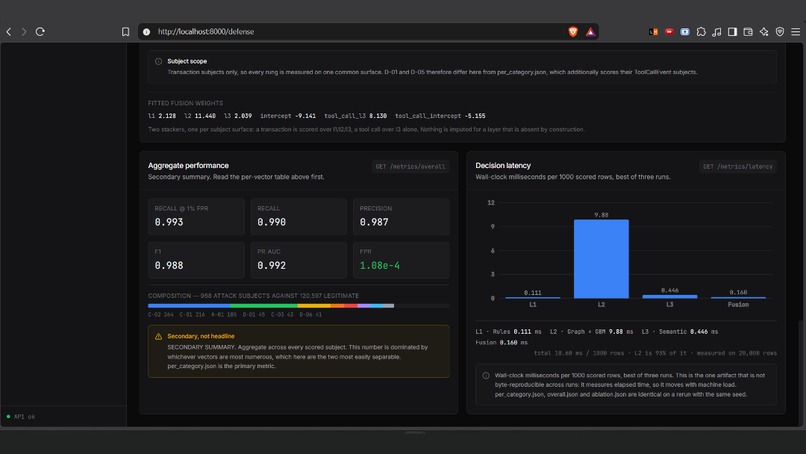
Task: Click the page vertical scrollbar
Action: (800, 373)
